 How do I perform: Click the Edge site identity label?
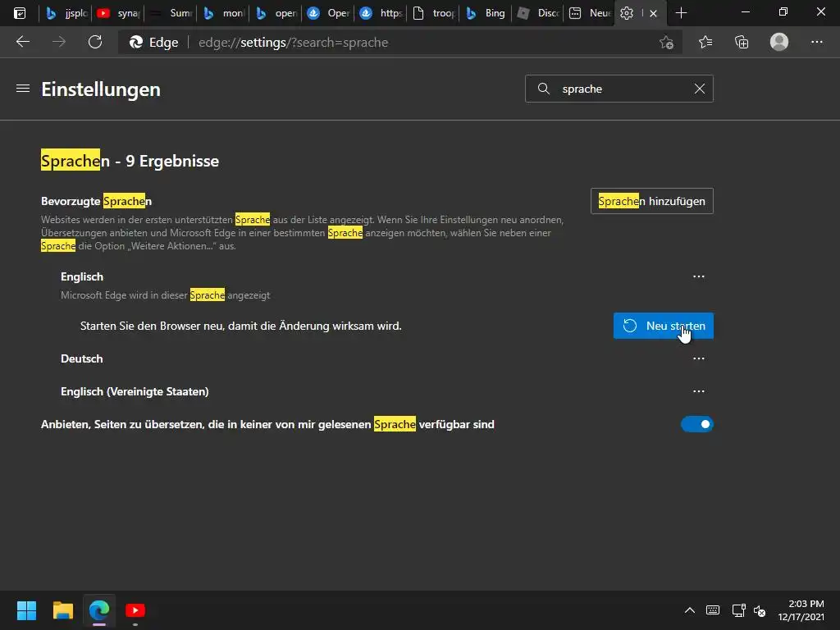pos(153,43)
